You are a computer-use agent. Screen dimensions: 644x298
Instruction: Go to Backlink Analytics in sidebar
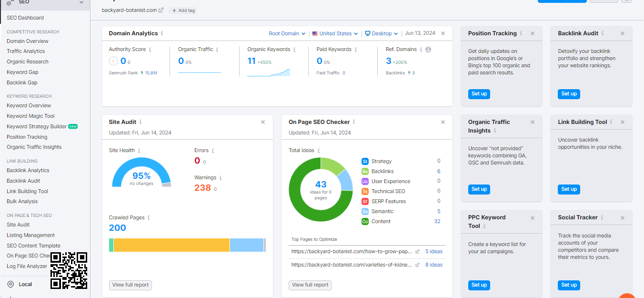28,170
